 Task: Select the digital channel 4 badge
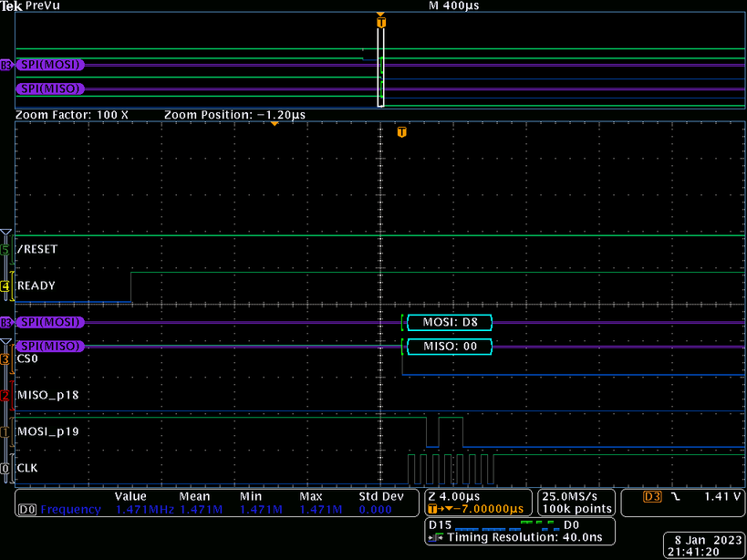click(5, 286)
